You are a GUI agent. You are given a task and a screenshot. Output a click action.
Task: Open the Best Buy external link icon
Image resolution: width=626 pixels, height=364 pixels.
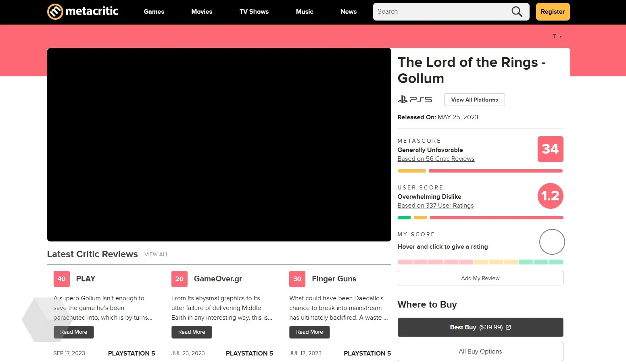508,327
